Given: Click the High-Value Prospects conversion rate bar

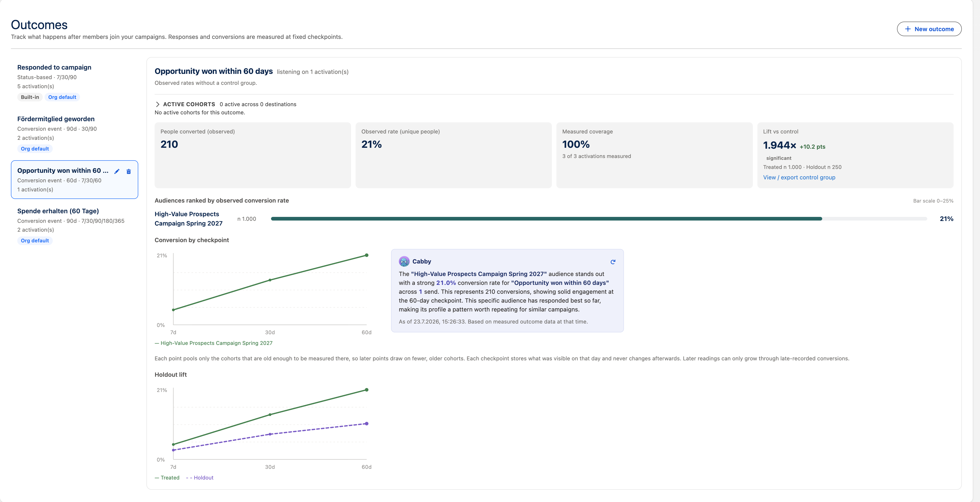Looking at the screenshot, I should tap(546, 219).
